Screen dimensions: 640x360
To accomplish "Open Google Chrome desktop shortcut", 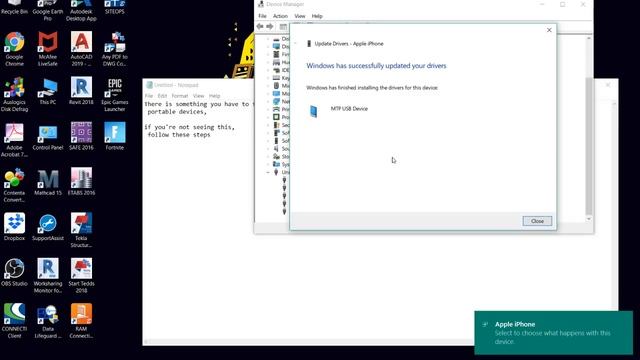I will [x=14, y=49].
